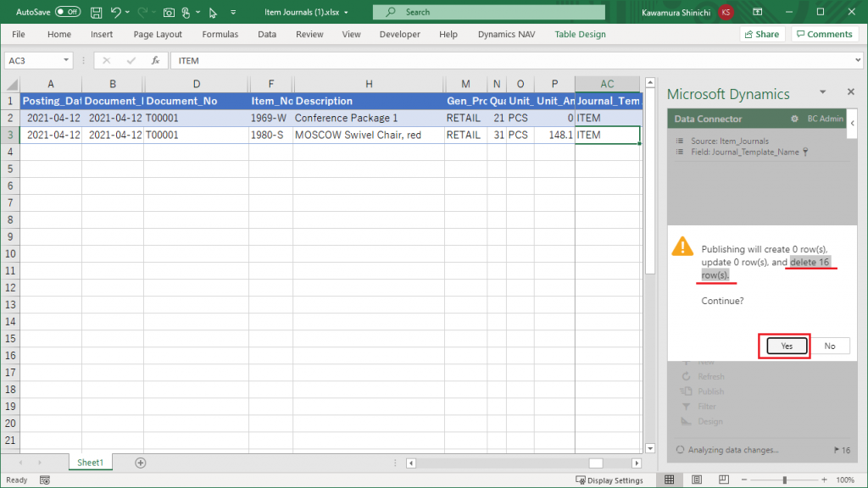Open Display Settings in status bar

609,480
